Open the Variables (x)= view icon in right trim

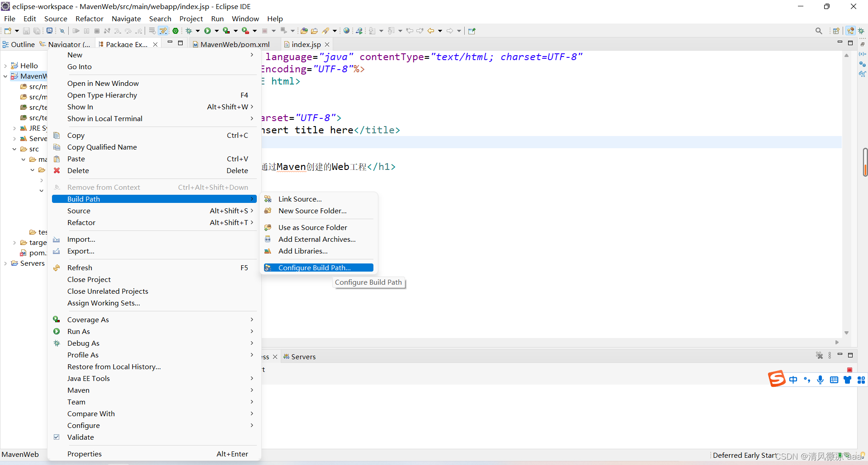863,54
